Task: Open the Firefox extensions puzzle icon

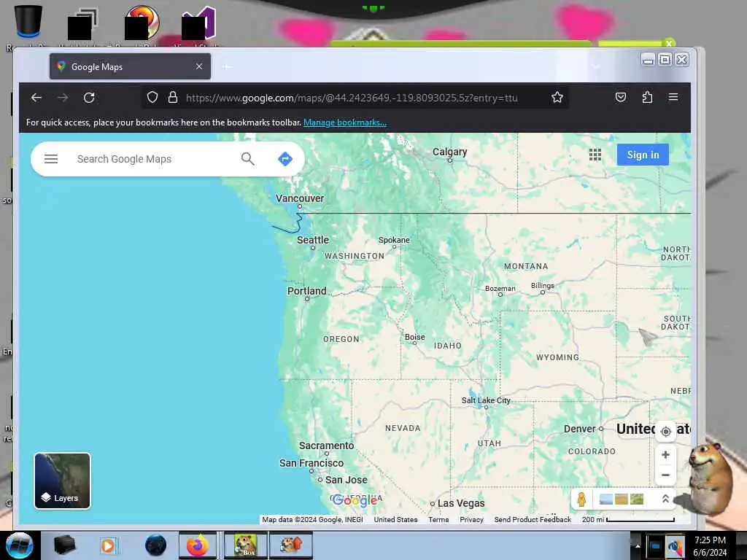Action: click(647, 98)
